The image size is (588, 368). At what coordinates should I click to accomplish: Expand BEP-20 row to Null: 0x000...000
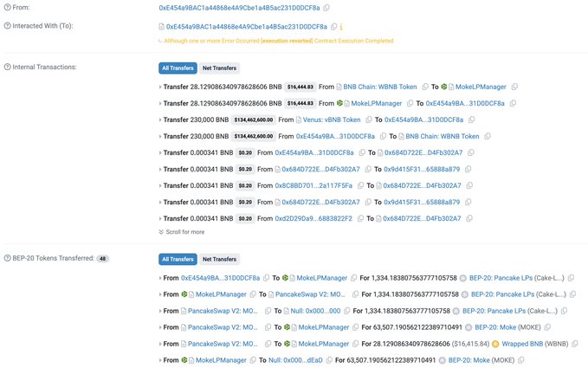click(x=160, y=311)
